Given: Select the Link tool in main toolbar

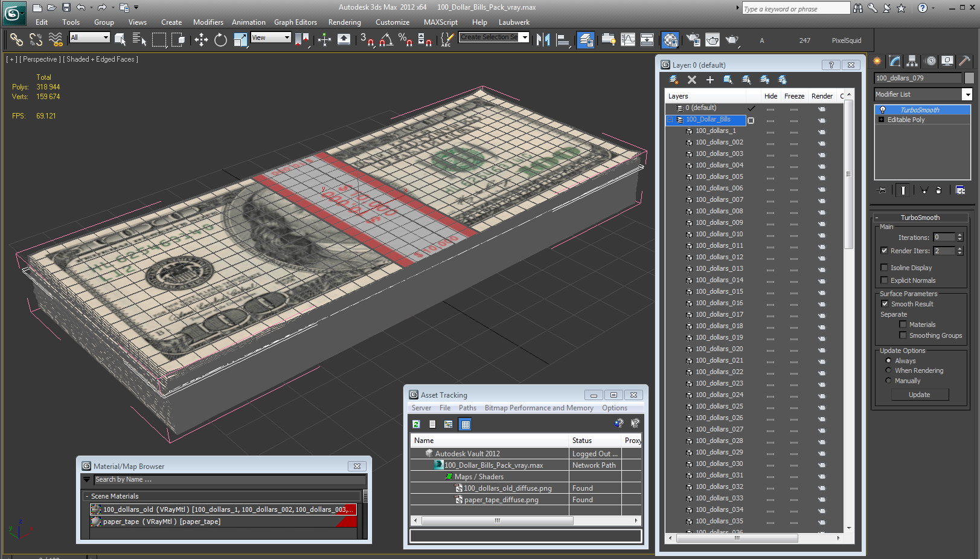Looking at the screenshot, I should [x=16, y=40].
